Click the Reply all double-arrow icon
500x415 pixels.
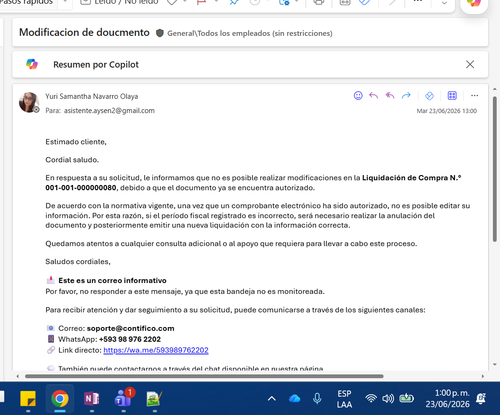click(390, 96)
